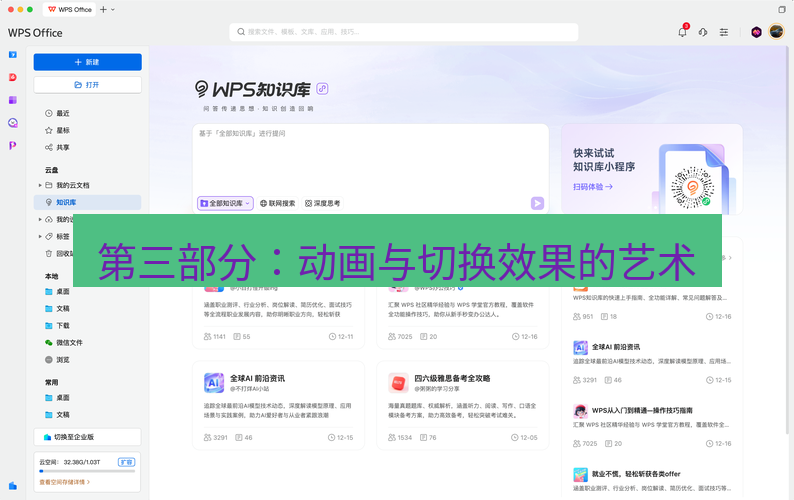The height and width of the screenshot is (500, 794).
Task: Click the 云空间: 32.38G/1.03T text
Action: coord(69,462)
